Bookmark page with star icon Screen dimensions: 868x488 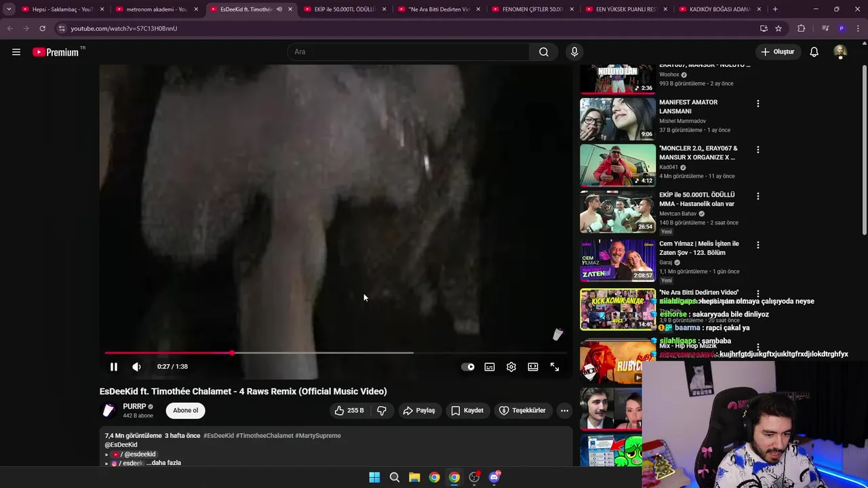coord(778,28)
